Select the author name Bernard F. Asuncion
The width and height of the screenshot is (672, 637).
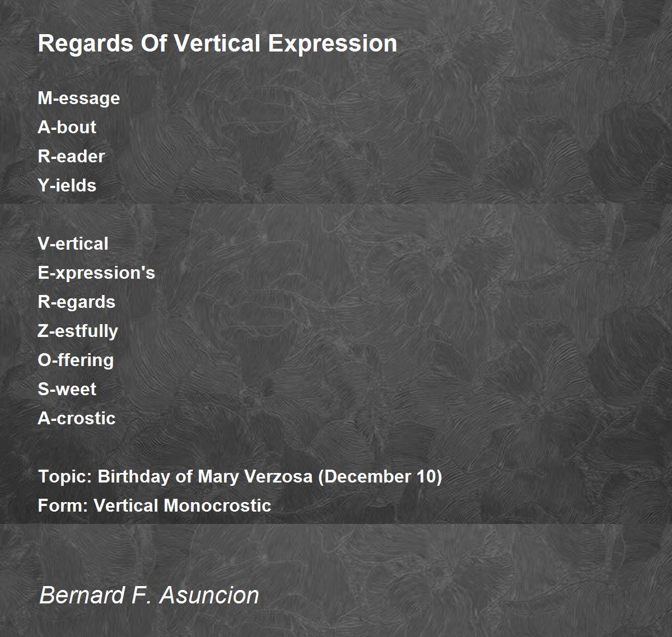[x=149, y=594]
